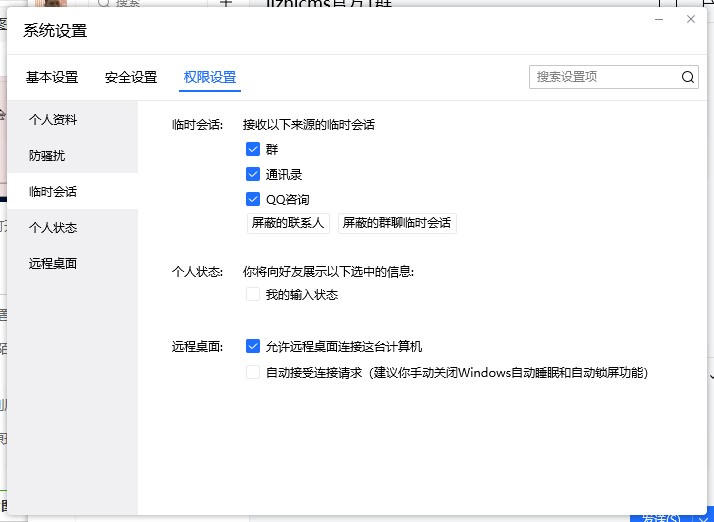Click the 系统设置 window title
Viewport: 714px width, 522px height.
(x=55, y=31)
